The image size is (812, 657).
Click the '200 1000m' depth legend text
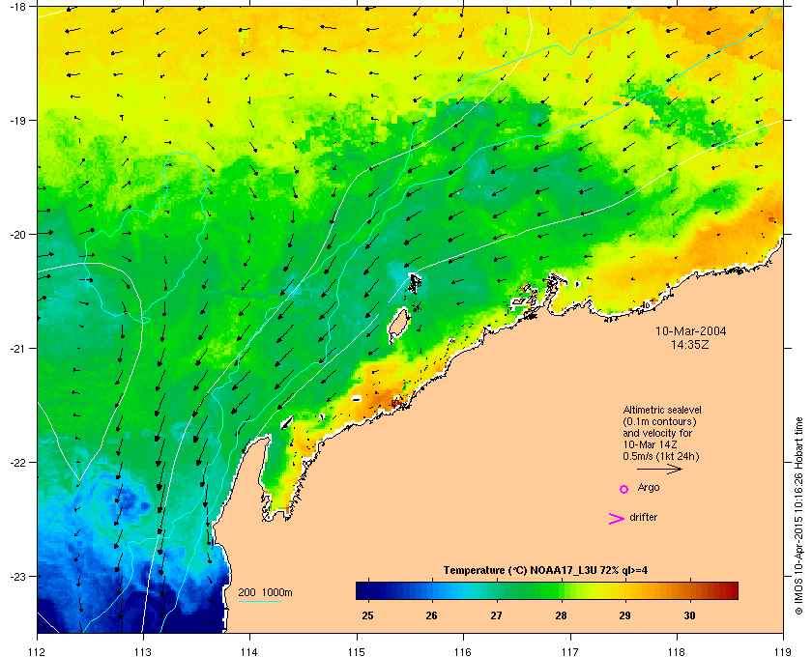tap(265, 593)
